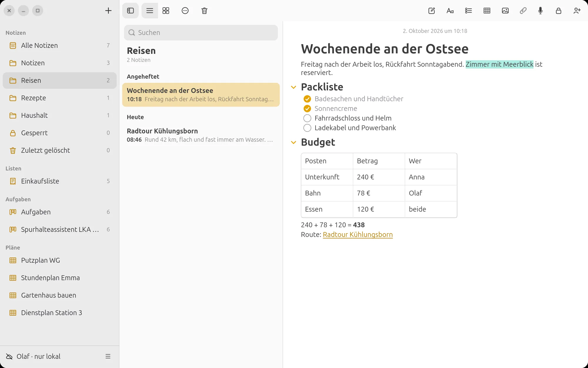Click the 240 € cell for Unterkunft
This screenshot has height=368, width=588.
click(379, 177)
